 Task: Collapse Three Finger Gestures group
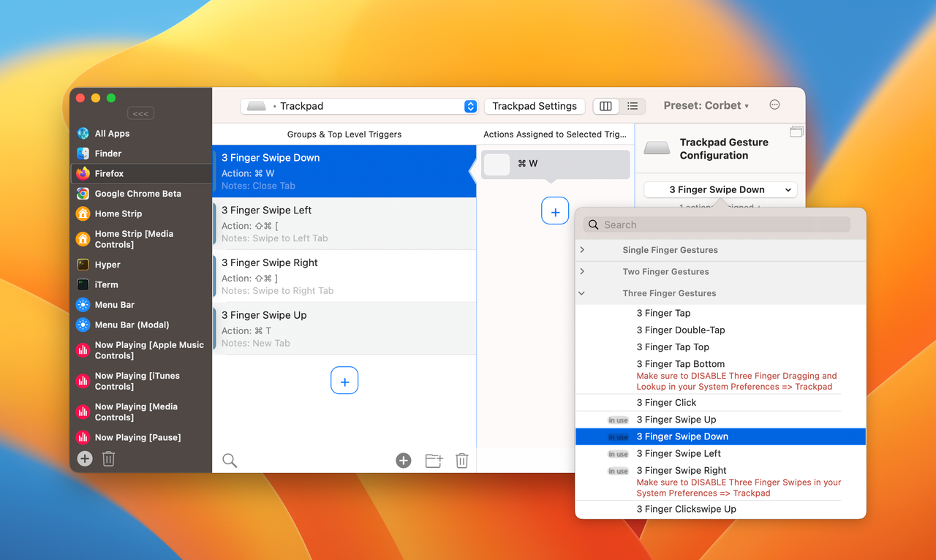(582, 293)
